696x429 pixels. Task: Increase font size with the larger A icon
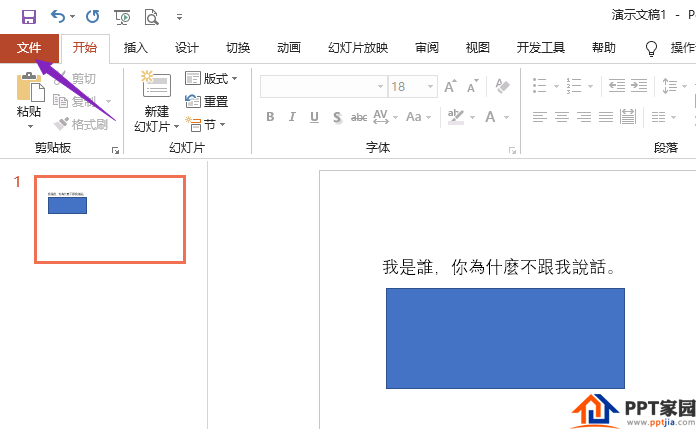451,86
